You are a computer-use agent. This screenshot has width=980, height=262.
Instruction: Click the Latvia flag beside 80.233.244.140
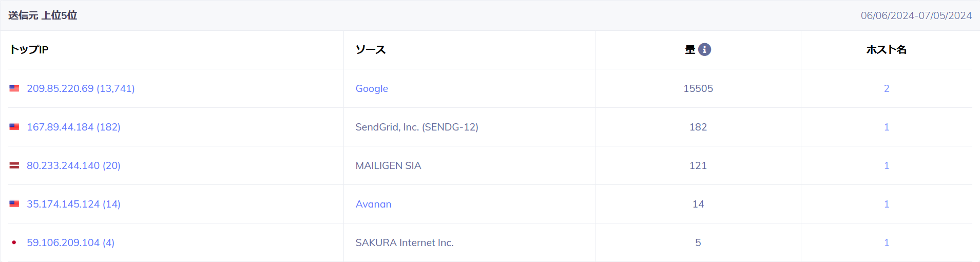click(14, 165)
